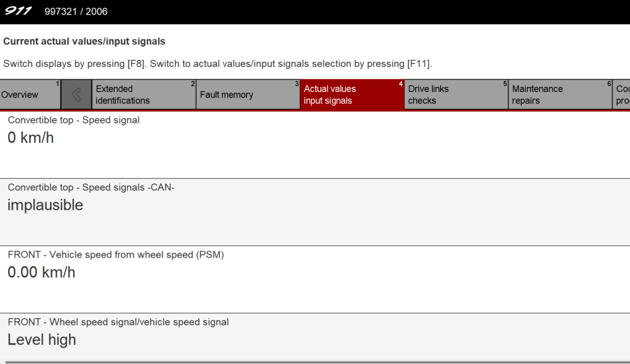The width and height of the screenshot is (630, 364).
Task: Click the 0.00 km/h PSM value
Action: [42, 273]
